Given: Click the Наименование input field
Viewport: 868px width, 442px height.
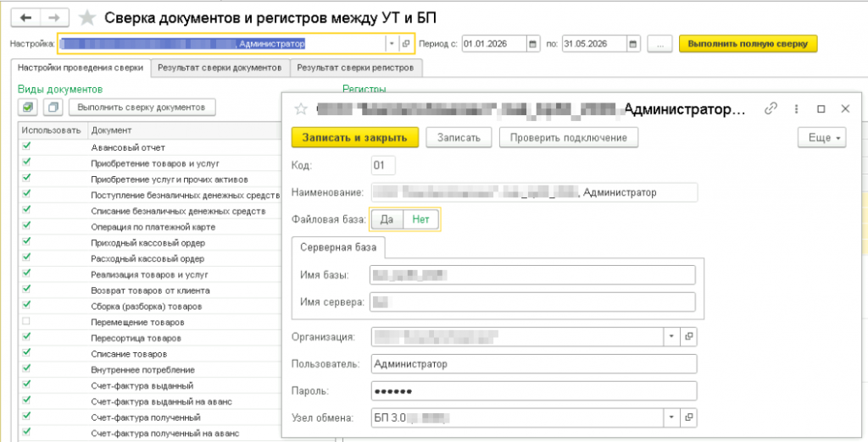Looking at the screenshot, I should pyautogui.click(x=534, y=192).
